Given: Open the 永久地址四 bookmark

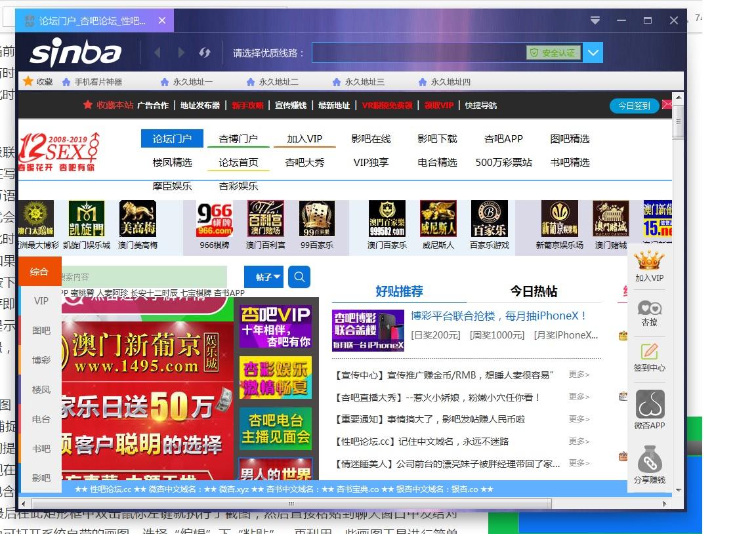Looking at the screenshot, I should pos(444,82).
